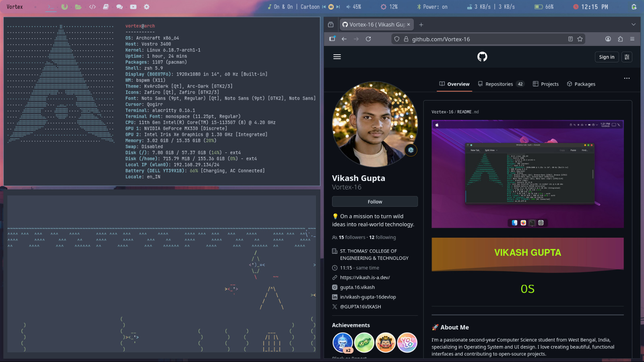The width and height of the screenshot is (644, 362).
Task: Click the status badge on the avatar
Action: [411, 150]
